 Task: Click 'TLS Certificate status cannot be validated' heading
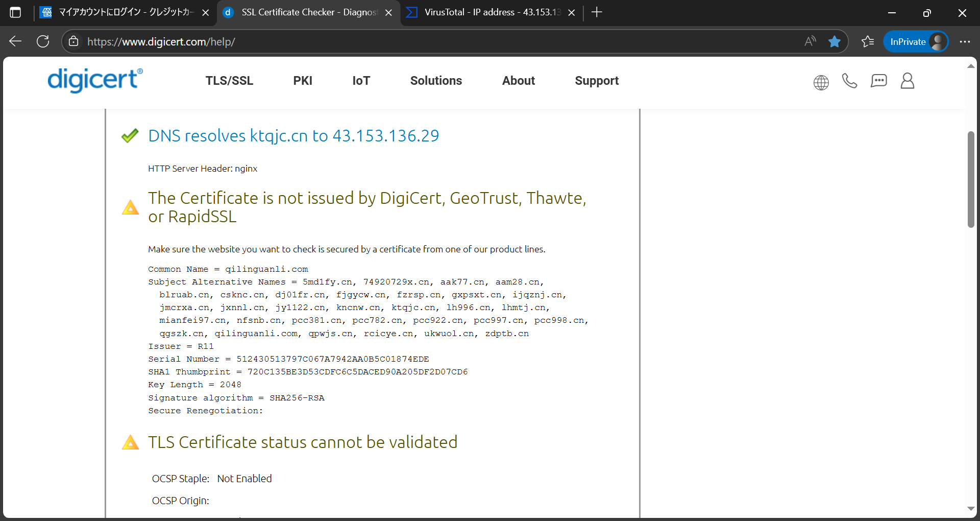coord(303,442)
